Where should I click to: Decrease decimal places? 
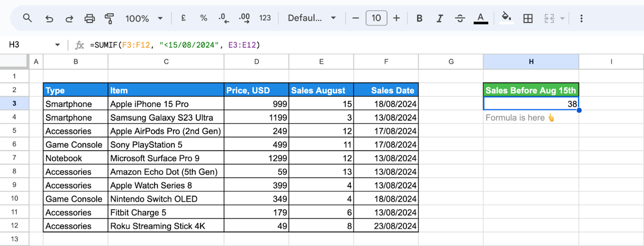[224, 18]
